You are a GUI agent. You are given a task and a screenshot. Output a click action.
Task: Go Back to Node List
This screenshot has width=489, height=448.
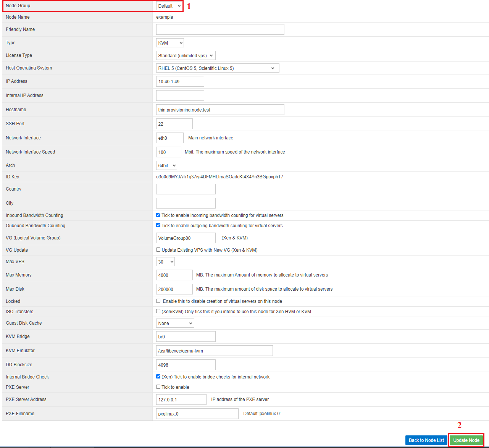[426, 440]
